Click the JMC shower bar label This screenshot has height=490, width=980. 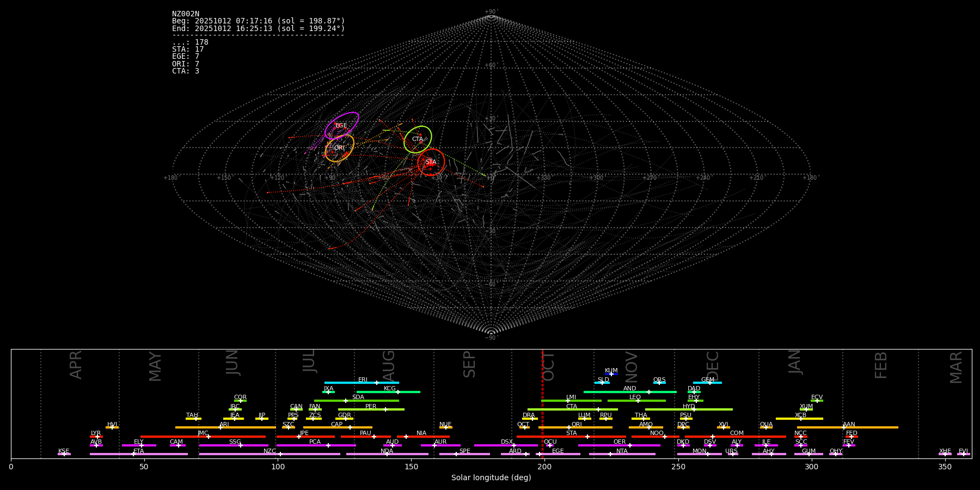[x=203, y=433]
